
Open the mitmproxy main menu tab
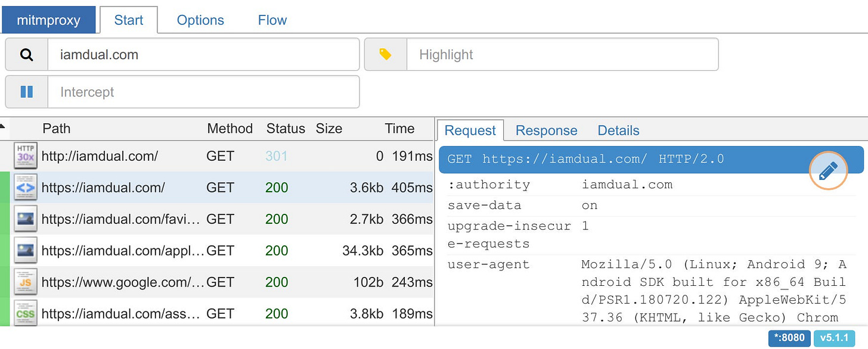click(48, 20)
